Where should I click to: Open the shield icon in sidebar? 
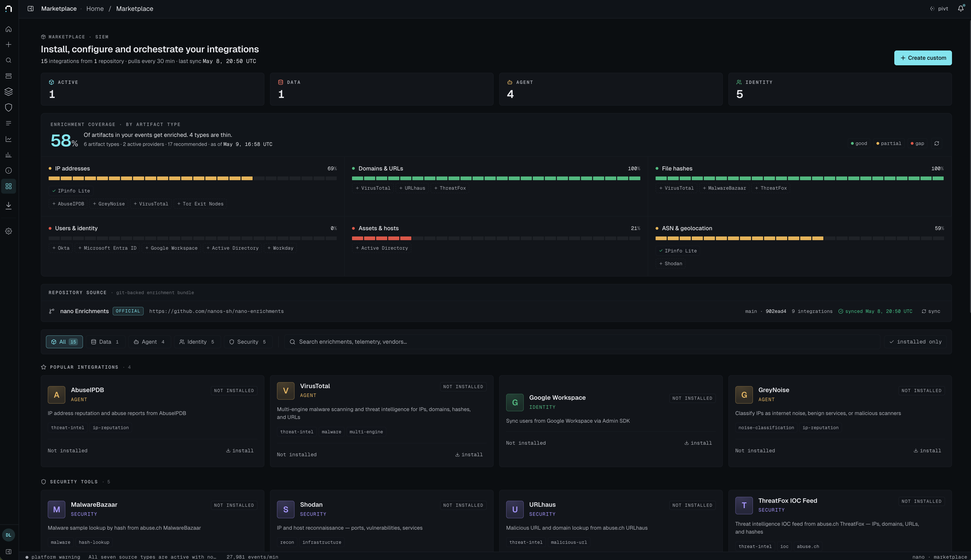point(9,107)
